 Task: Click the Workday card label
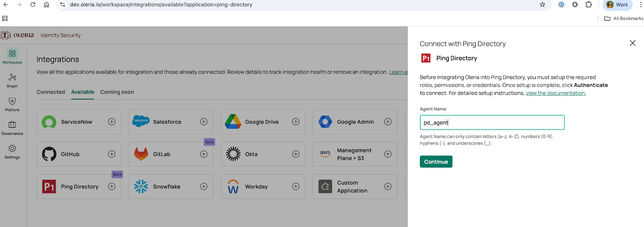[256, 187]
